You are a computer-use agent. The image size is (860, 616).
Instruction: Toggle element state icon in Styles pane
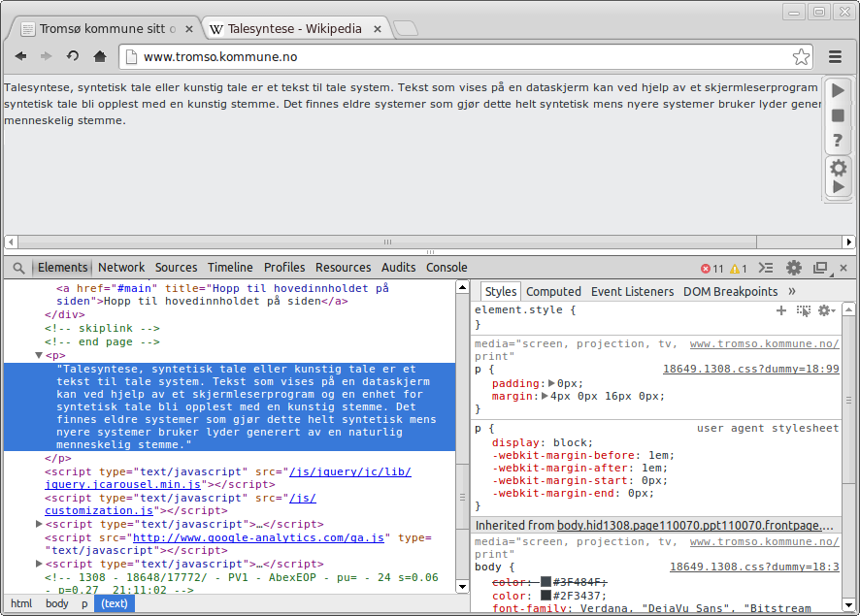pyautogui.click(x=804, y=310)
